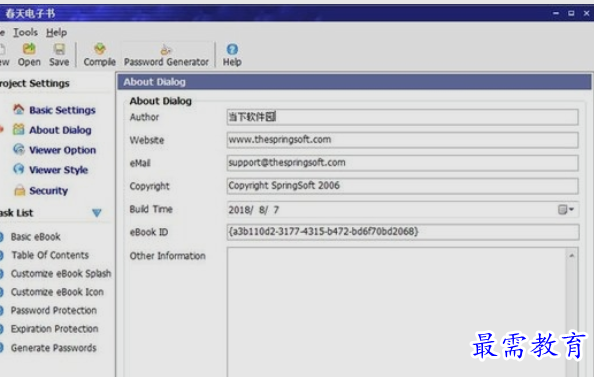Viewport: 594px width, 377px height.
Task: Start the Table Of Contents task
Action: pos(50,255)
